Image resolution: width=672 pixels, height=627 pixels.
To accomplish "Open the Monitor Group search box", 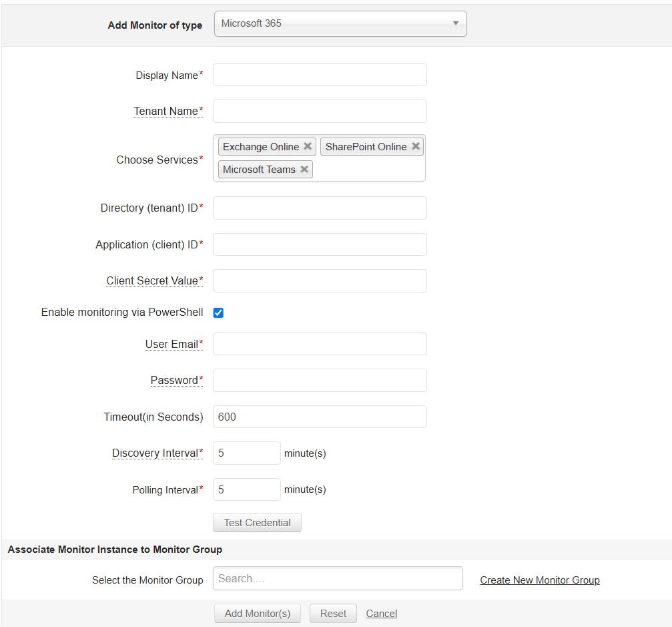I will click(338, 579).
